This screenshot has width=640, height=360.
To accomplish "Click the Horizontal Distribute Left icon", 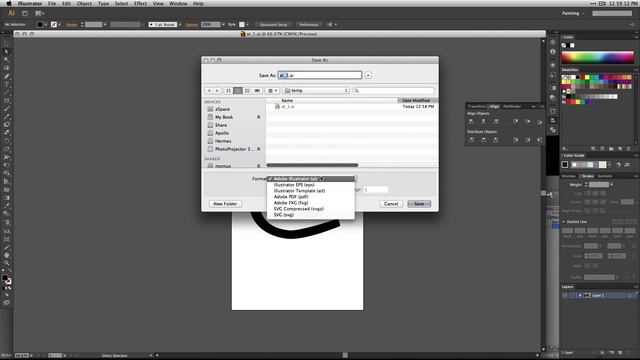I will (x=516, y=140).
